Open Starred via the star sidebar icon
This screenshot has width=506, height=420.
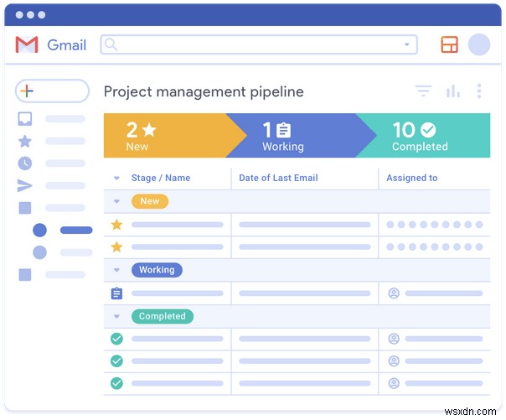pos(25,141)
